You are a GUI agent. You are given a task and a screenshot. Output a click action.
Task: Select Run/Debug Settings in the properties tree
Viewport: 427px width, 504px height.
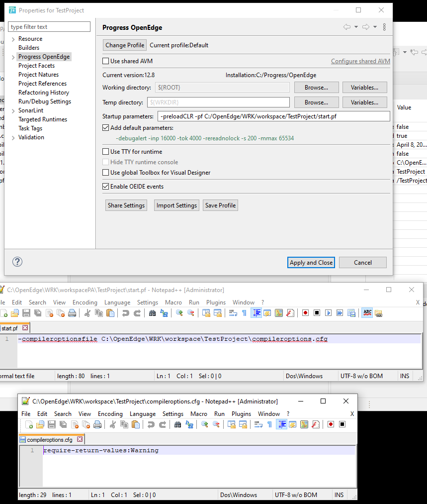pos(45,101)
